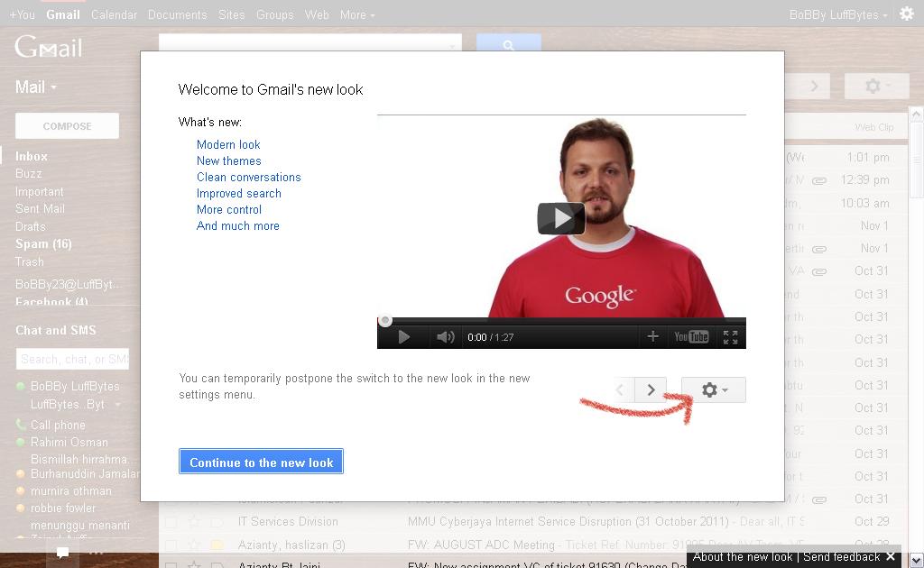
Task: Click Continue to the new look button
Action: (x=261, y=462)
